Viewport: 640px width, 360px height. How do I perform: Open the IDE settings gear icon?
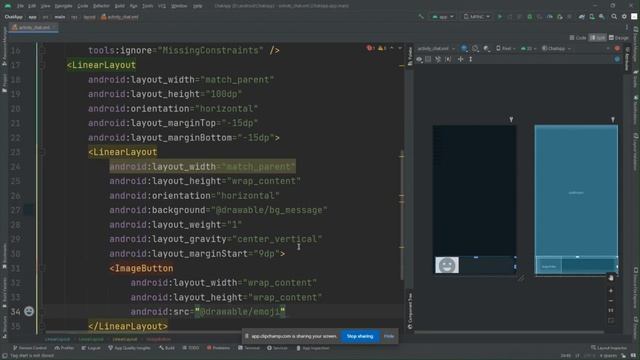[x=624, y=17]
